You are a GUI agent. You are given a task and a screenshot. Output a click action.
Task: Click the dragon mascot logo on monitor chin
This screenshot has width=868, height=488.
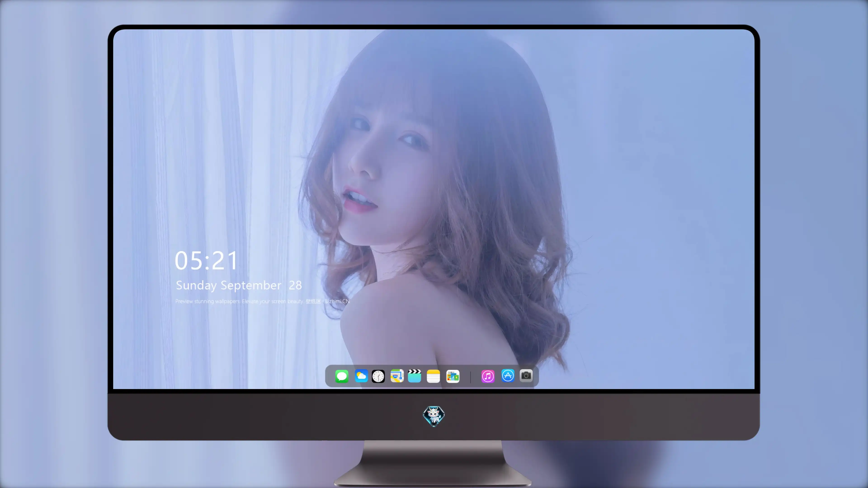(434, 416)
